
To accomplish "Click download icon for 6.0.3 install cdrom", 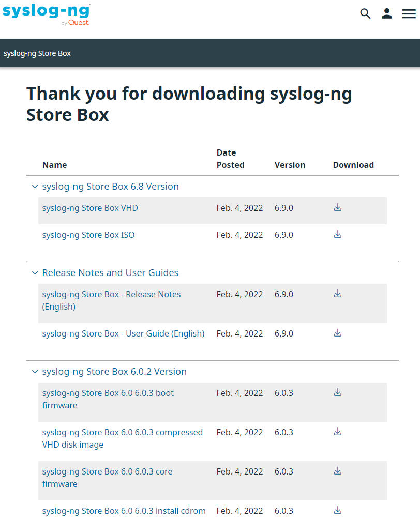I will [338, 510].
